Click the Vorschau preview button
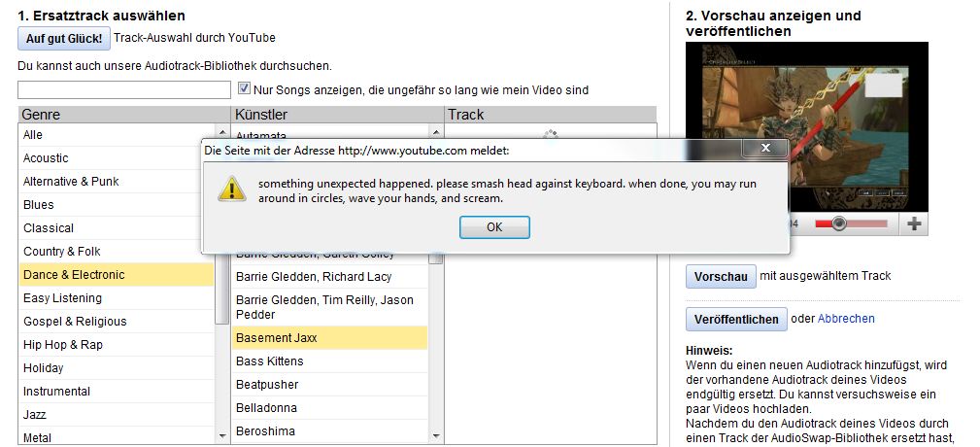The width and height of the screenshot is (980, 447). pyautogui.click(x=721, y=277)
